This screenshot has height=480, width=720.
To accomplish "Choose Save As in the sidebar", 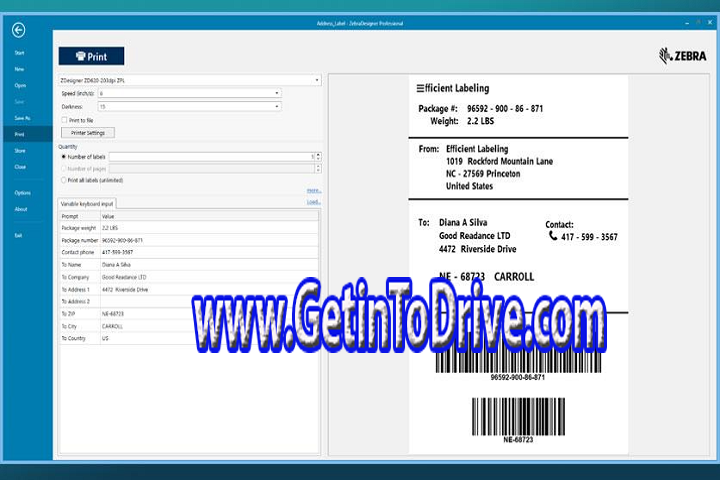I will 22,118.
